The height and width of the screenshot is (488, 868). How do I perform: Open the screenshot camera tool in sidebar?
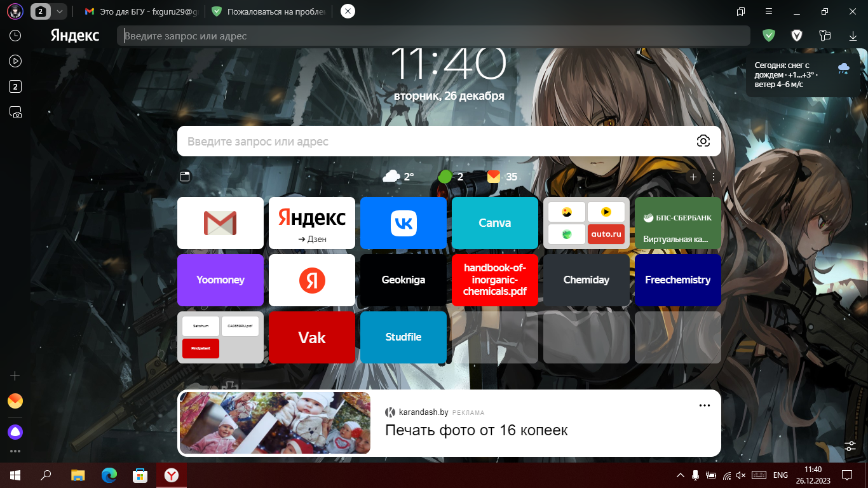15,112
